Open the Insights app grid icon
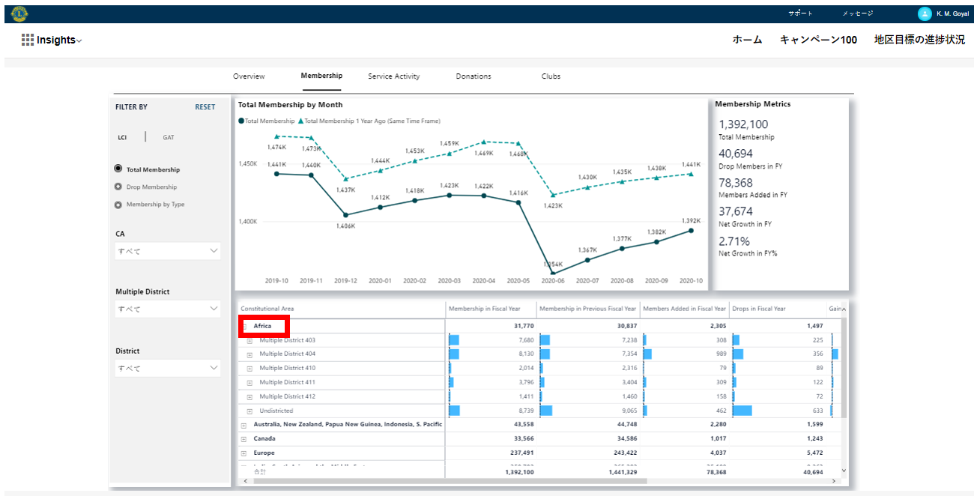 tap(28, 40)
